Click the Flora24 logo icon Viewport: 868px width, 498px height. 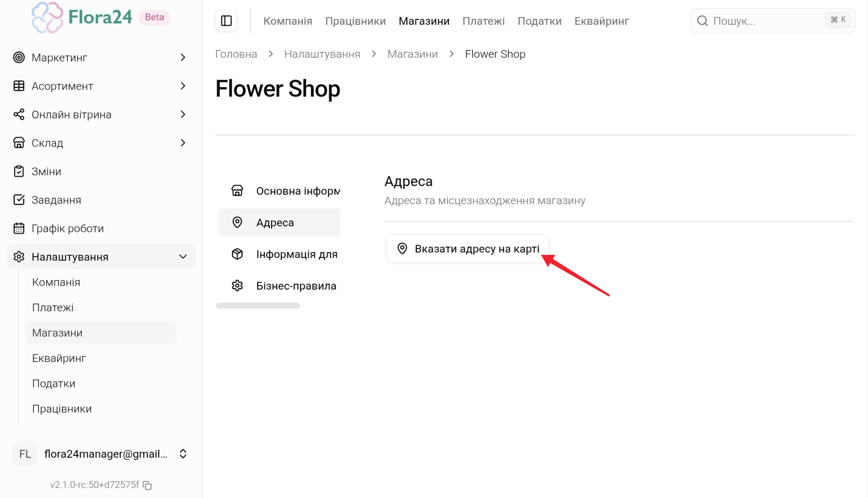pyautogui.click(x=47, y=18)
